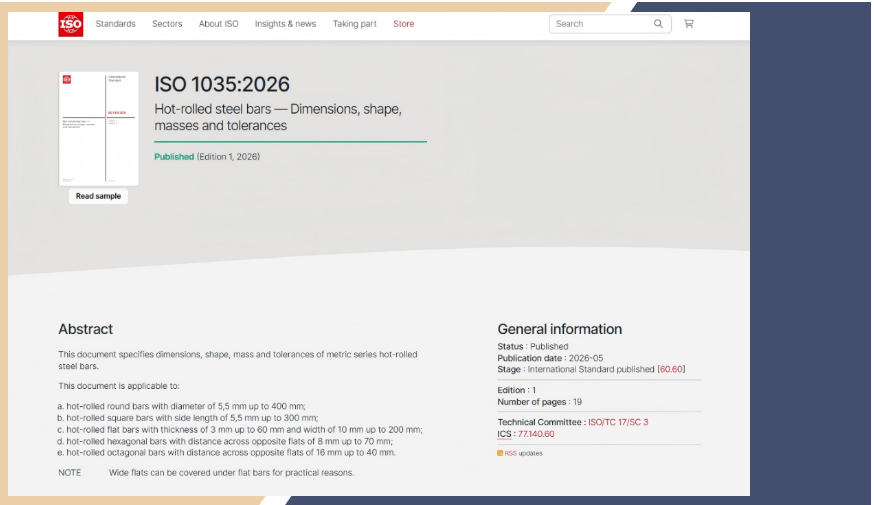Click the hot-rolled square bars list item
Viewport: 874px width, 505px height.
(x=188, y=418)
